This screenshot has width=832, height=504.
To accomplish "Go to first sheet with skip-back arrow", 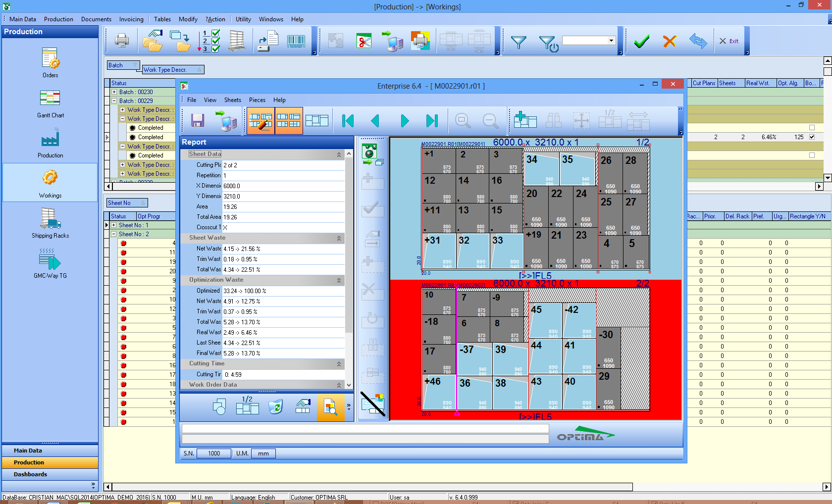I will coord(348,121).
